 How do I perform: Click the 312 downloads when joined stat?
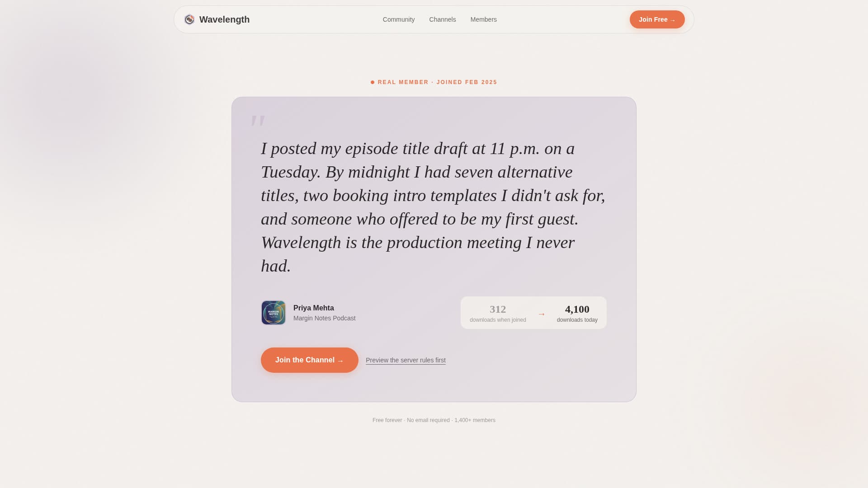click(x=497, y=310)
